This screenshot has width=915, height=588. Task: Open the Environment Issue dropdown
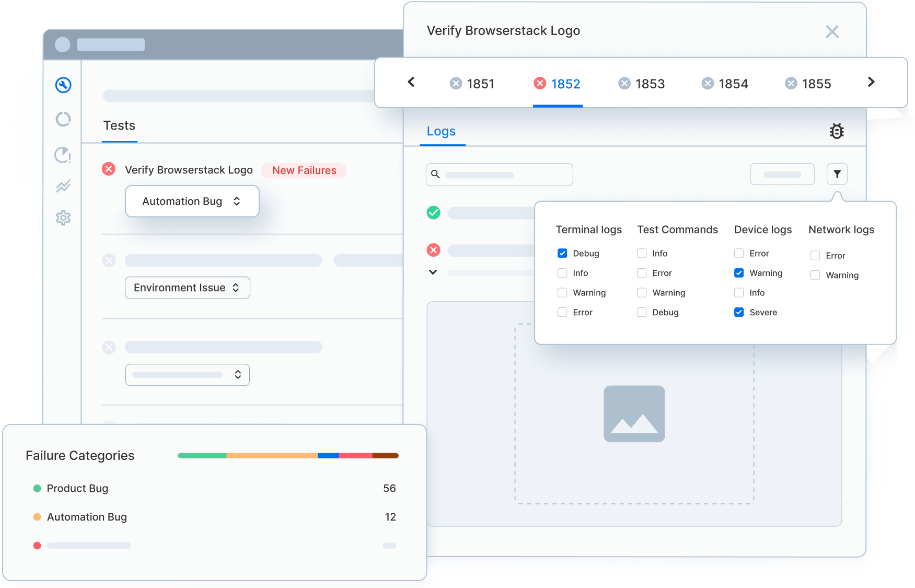click(x=187, y=288)
